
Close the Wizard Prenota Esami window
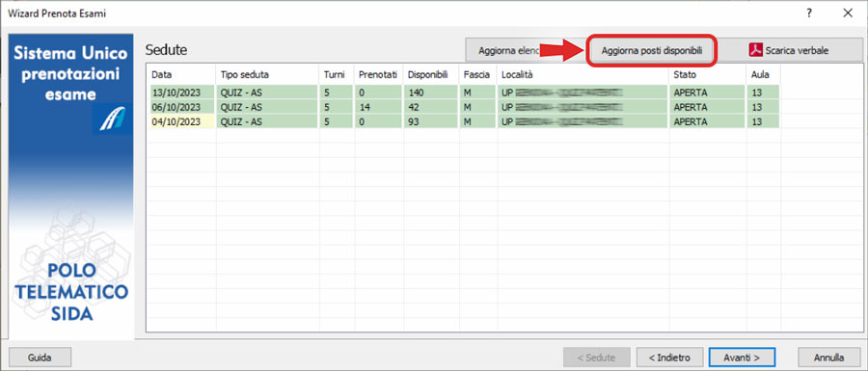[848, 13]
